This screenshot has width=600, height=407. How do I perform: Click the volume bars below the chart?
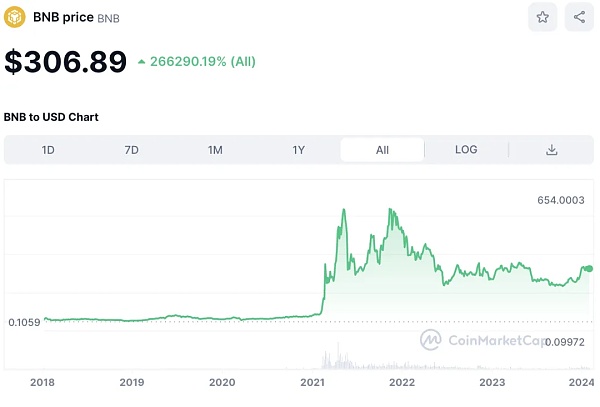(x=335, y=358)
